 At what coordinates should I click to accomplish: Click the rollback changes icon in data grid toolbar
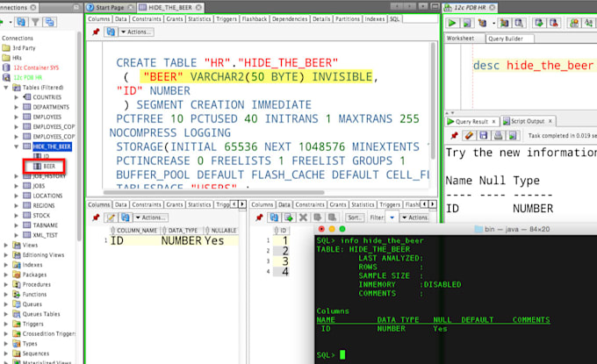point(332,218)
